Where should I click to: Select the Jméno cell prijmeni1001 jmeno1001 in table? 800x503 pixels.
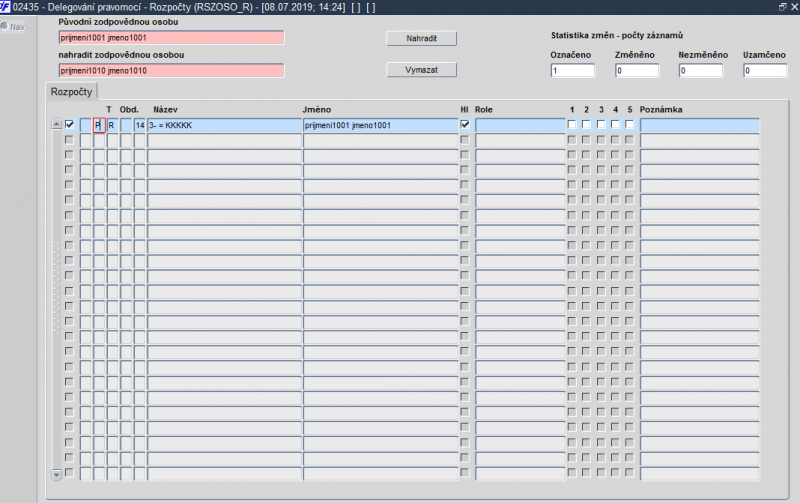coord(381,125)
